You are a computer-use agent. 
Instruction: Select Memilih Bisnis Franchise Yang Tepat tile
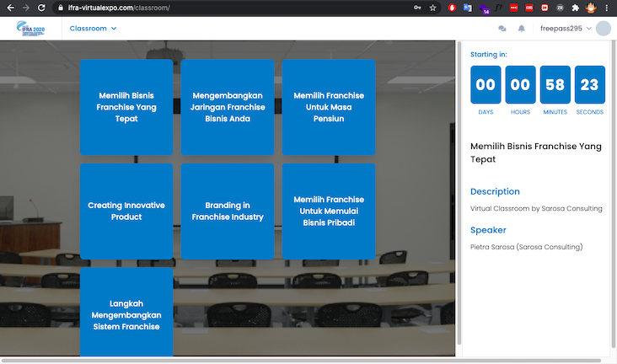click(x=126, y=107)
